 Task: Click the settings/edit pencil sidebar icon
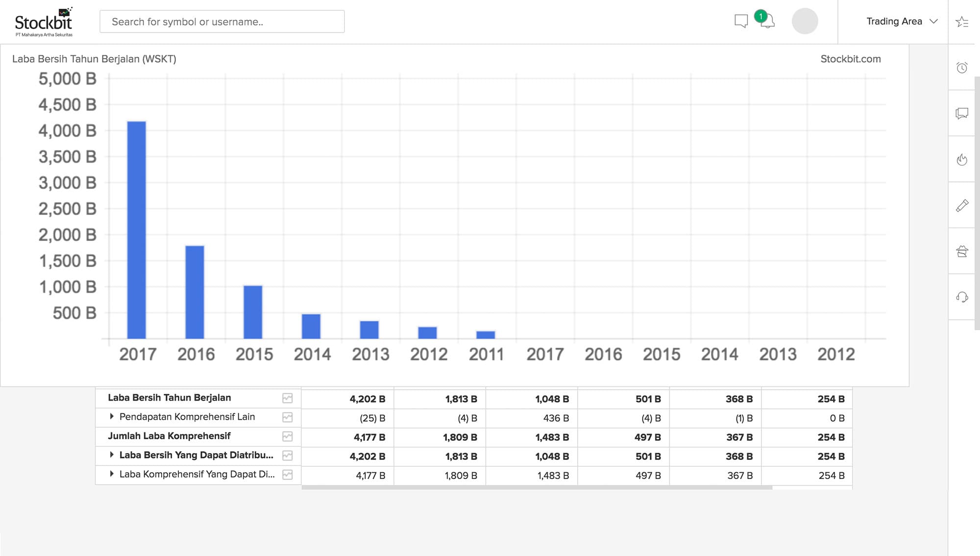click(963, 205)
